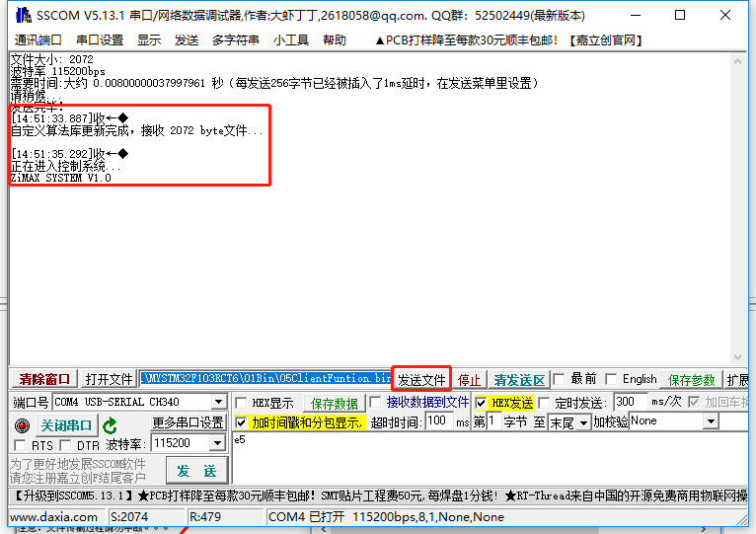Click the 保存参数 button
The image size is (756, 534).
tap(692, 379)
